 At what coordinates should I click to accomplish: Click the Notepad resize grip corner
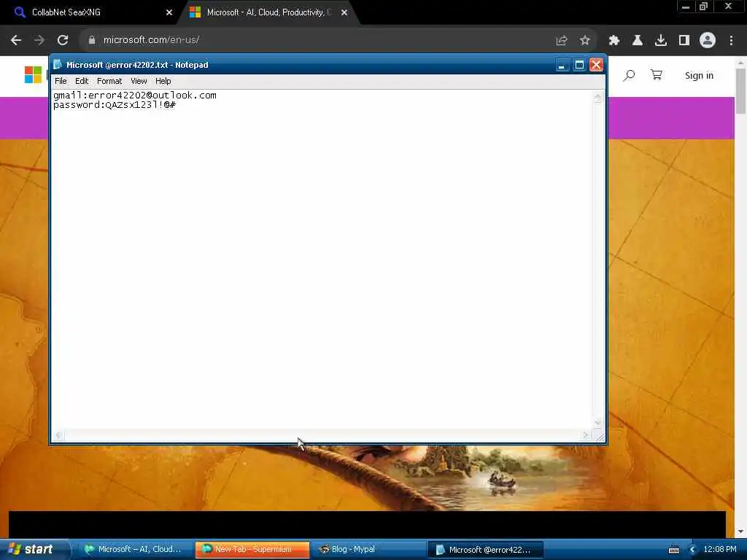click(600, 436)
